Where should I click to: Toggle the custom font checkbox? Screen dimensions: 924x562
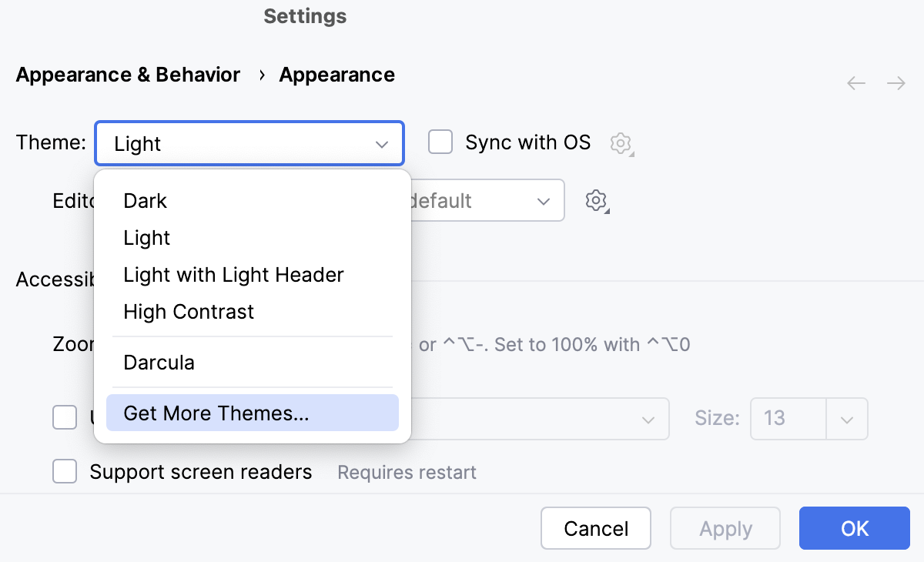(x=65, y=417)
